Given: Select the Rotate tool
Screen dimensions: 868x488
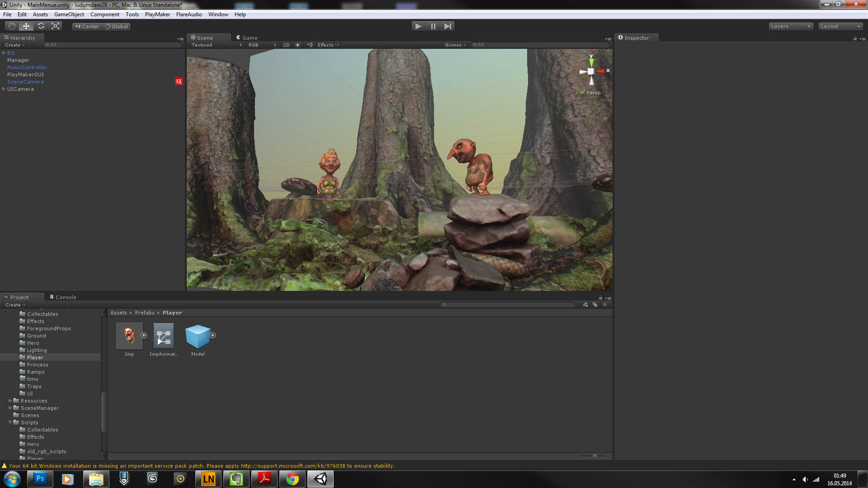Looking at the screenshot, I should [x=41, y=26].
